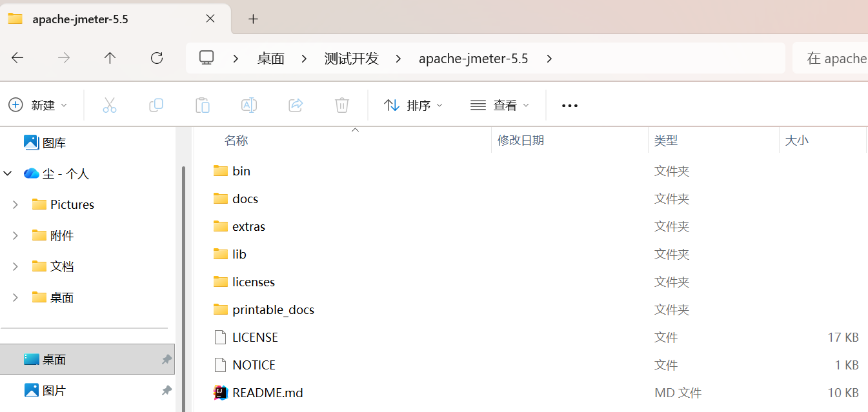The height and width of the screenshot is (412, 868).
Task: Click the Rename icon in toolbar
Action: pyautogui.click(x=249, y=105)
